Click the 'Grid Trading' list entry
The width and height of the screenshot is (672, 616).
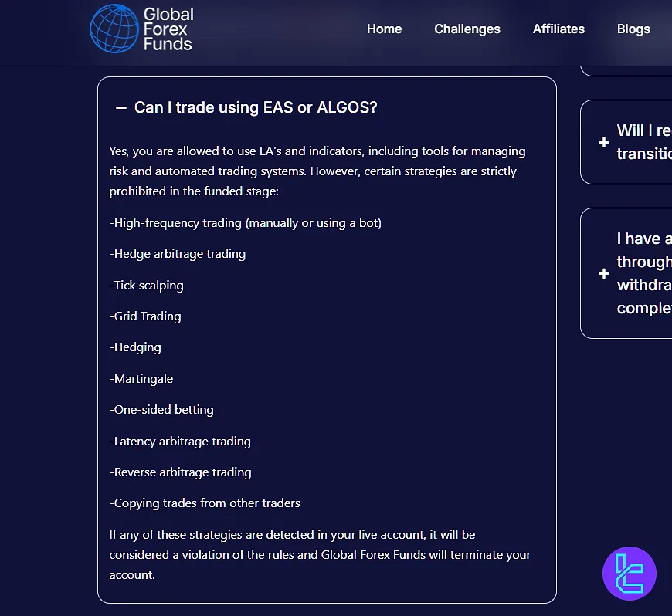point(145,316)
